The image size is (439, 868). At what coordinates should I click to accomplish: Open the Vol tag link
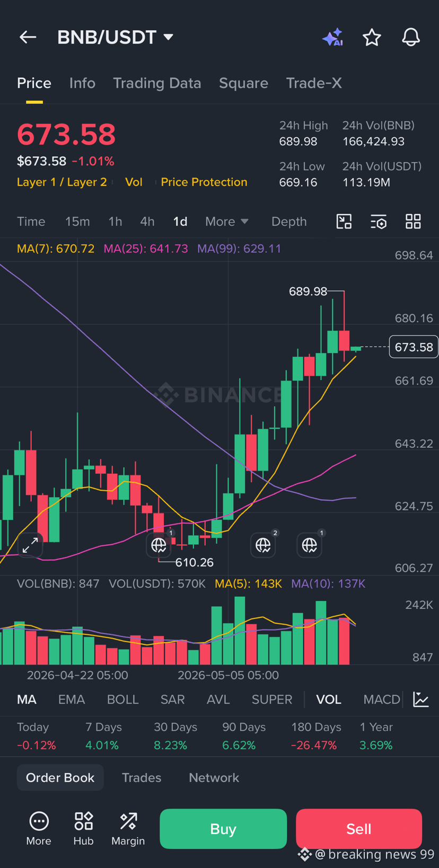coord(134,182)
